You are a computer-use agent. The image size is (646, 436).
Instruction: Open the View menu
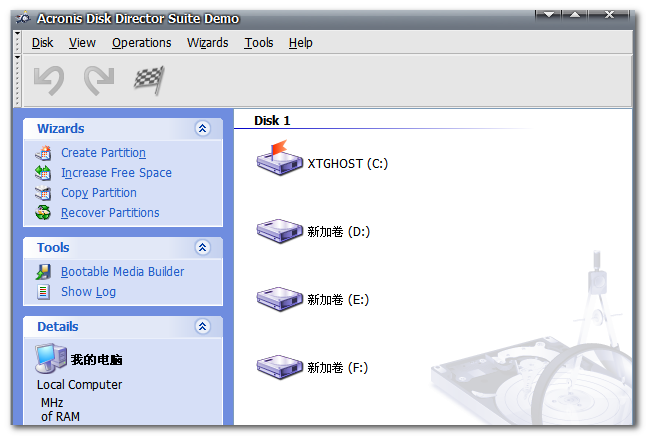(82, 43)
